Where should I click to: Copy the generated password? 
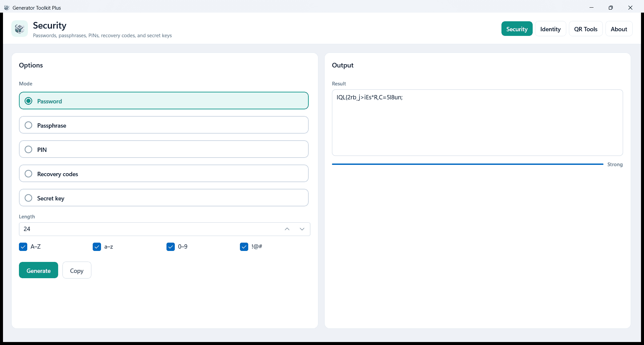pos(77,270)
